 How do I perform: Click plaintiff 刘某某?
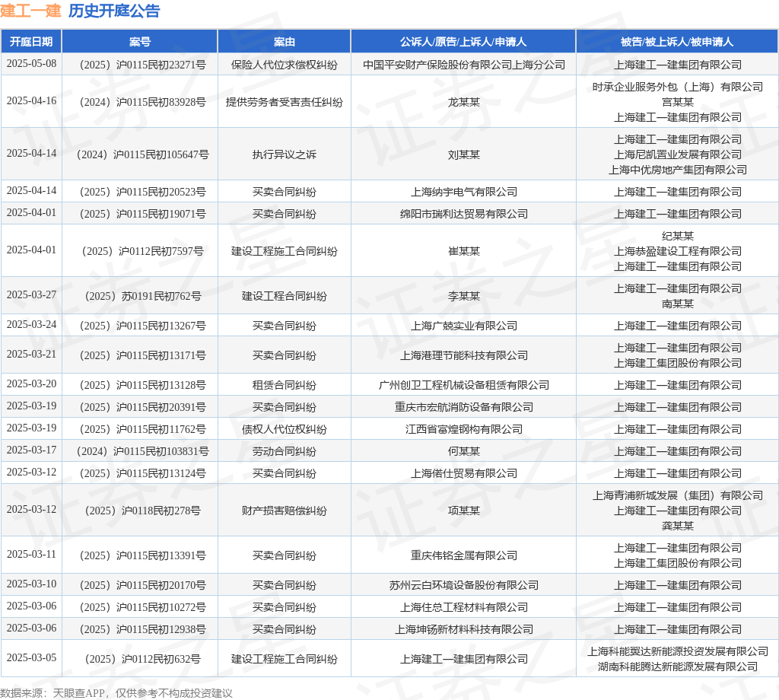click(x=463, y=154)
